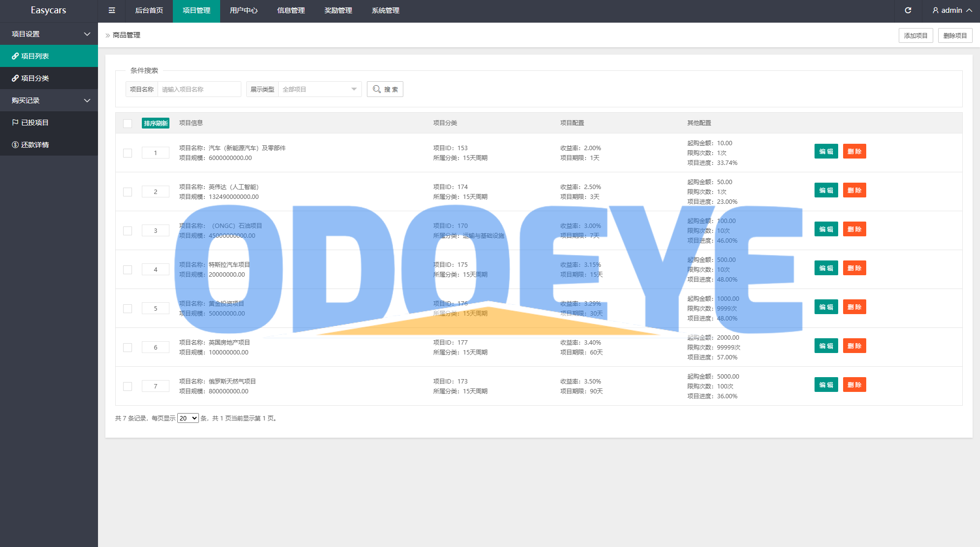Check the select-all checkbox in table header
Image resolution: width=980 pixels, height=547 pixels.
pos(128,123)
